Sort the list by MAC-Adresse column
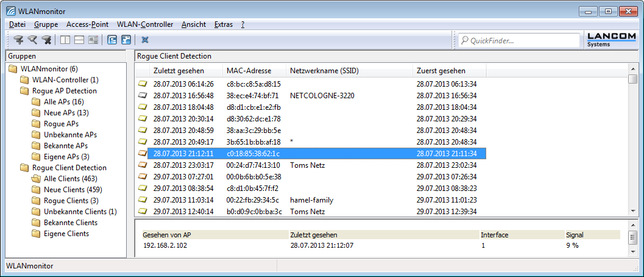Viewport: 644px width, 277px height. [x=249, y=71]
